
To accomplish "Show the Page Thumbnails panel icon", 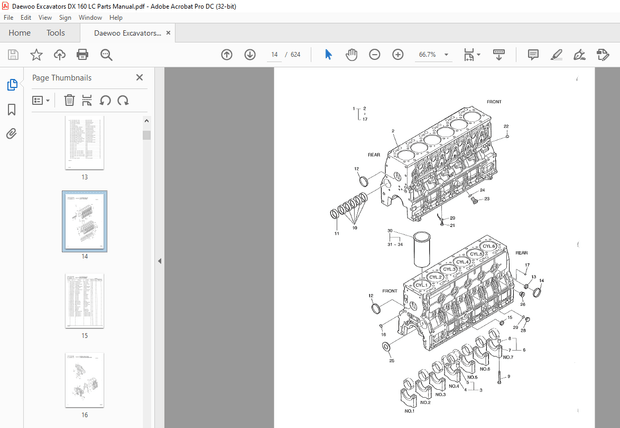I will click(x=12, y=85).
